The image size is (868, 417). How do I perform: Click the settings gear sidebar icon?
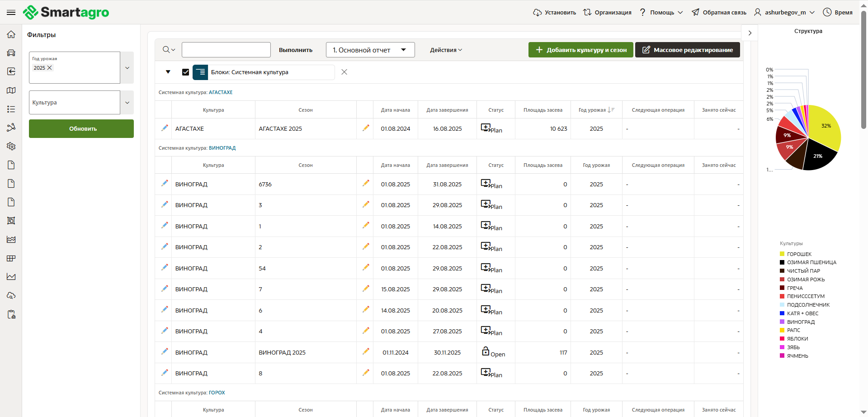point(11,146)
